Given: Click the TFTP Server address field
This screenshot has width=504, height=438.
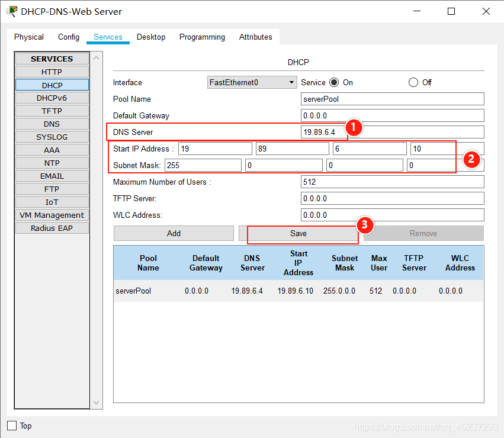Looking at the screenshot, I should (x=393, y=199).
